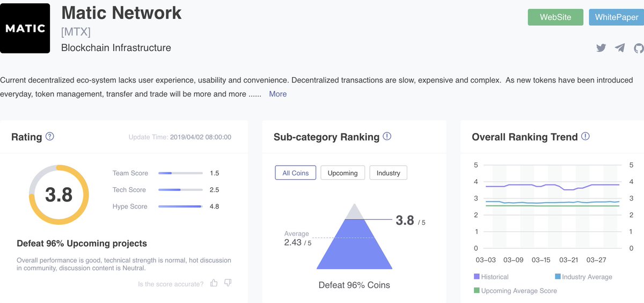Toggle the Historical legend entry

(491, 277)
